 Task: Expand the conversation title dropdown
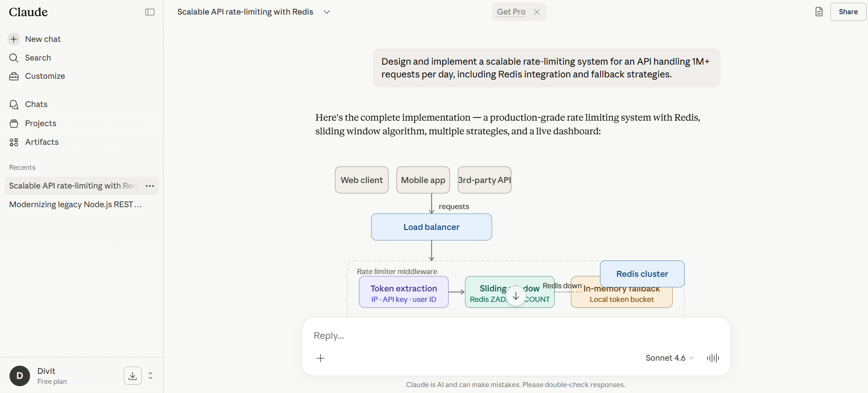327,12
